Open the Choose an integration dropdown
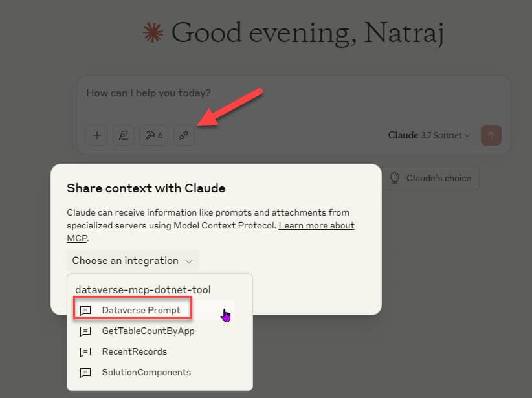The image size is (532, 398). click(x=133, y=261)
